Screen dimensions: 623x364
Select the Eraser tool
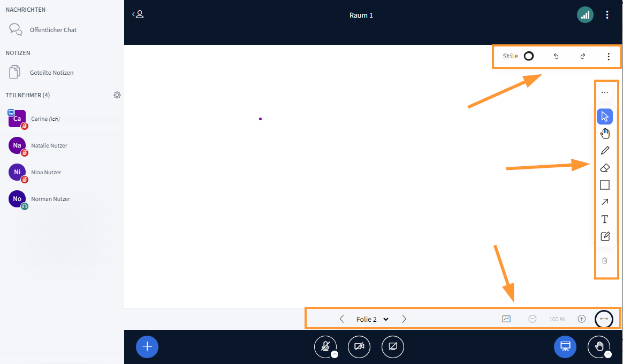605,168
